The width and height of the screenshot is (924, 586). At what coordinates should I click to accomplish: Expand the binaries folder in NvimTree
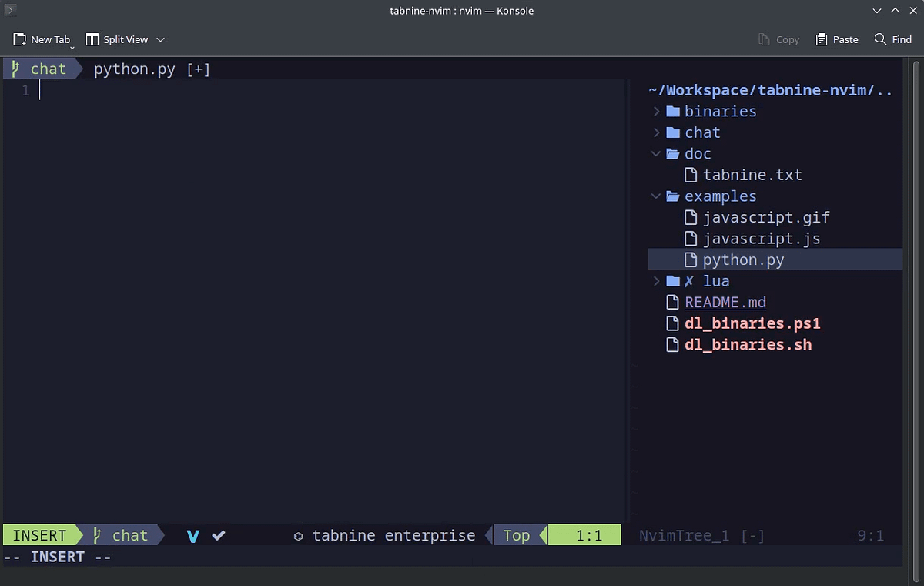pos(655,111)
